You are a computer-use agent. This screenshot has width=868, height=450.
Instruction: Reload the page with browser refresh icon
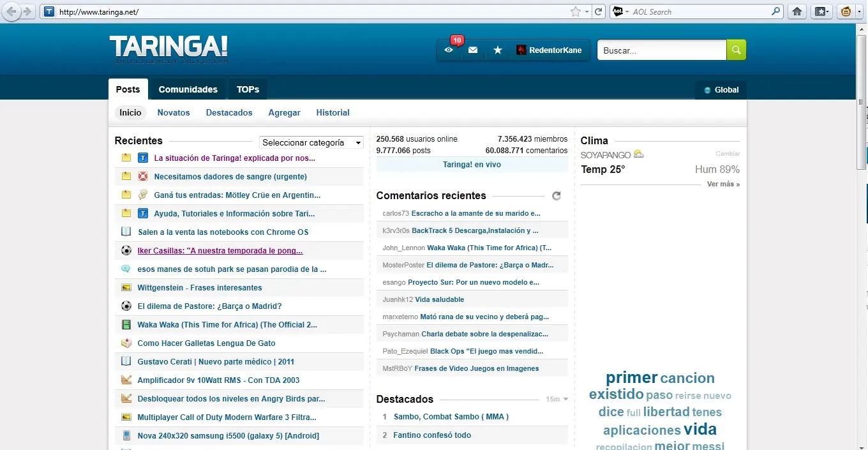(598, 11)
